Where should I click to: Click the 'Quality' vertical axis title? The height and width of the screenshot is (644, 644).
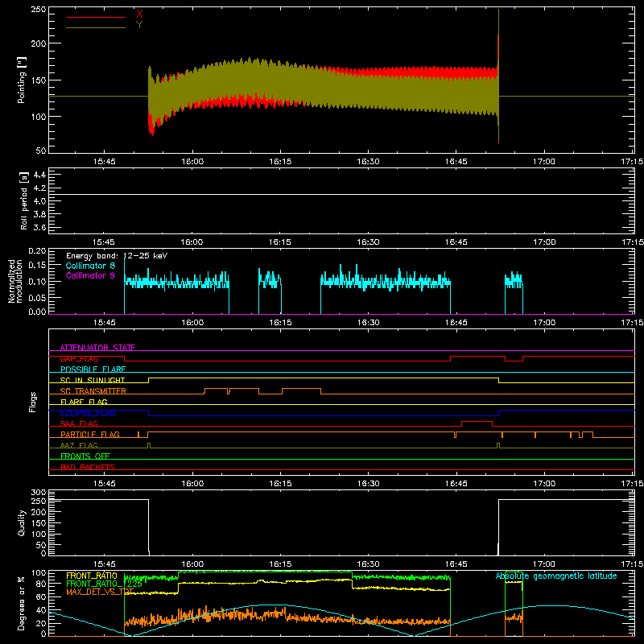[22, 522]
